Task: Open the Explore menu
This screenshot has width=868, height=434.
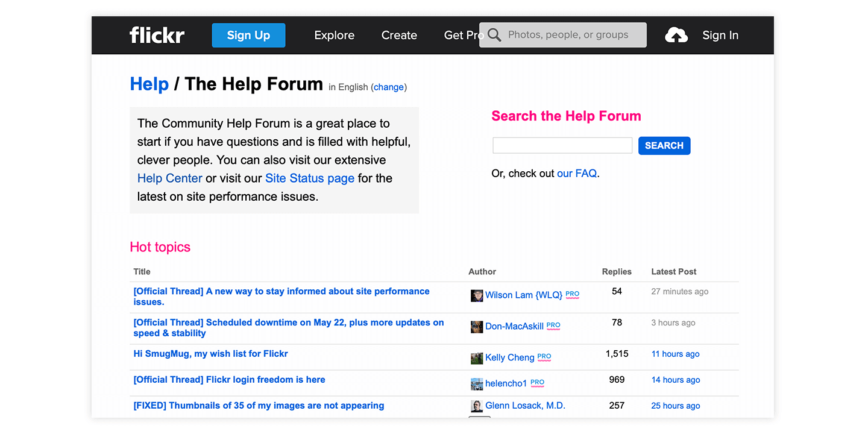Action: (x=335, y=35)
